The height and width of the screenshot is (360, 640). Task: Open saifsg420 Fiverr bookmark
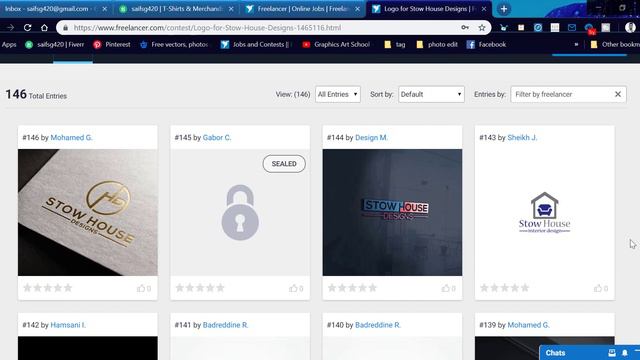[55, 44]
